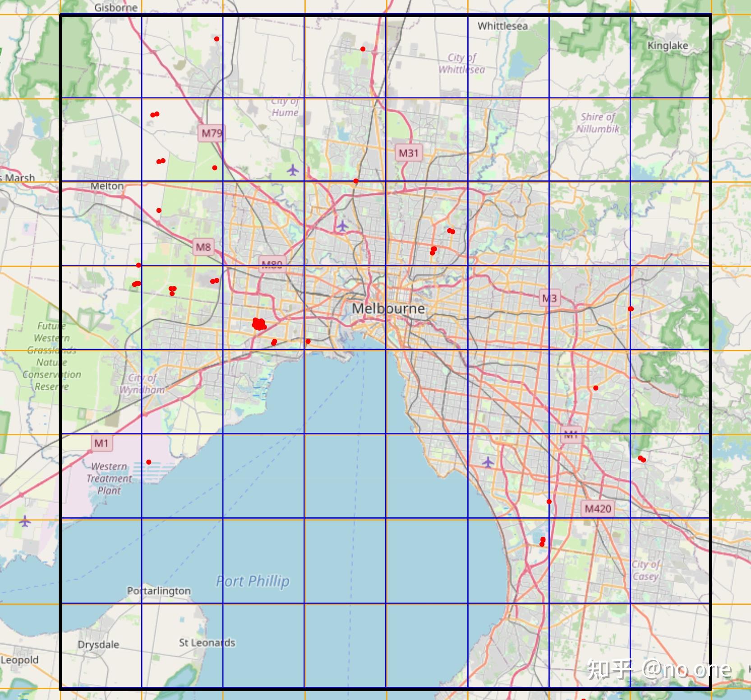Select the M1 shield near Western Treatment Plant
The width and height of the screenshot is (751, 700).
102,442
